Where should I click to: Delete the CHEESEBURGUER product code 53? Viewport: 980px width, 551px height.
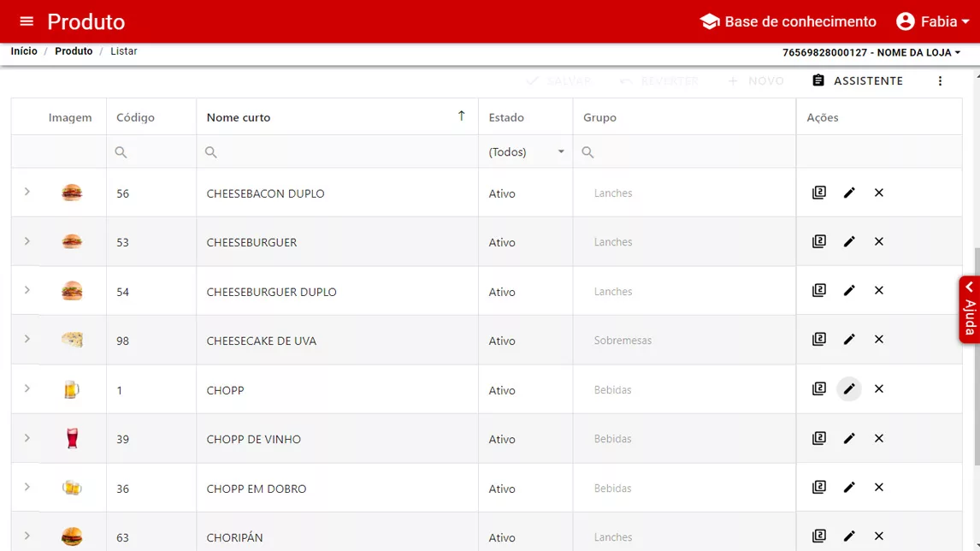(879, 241)
